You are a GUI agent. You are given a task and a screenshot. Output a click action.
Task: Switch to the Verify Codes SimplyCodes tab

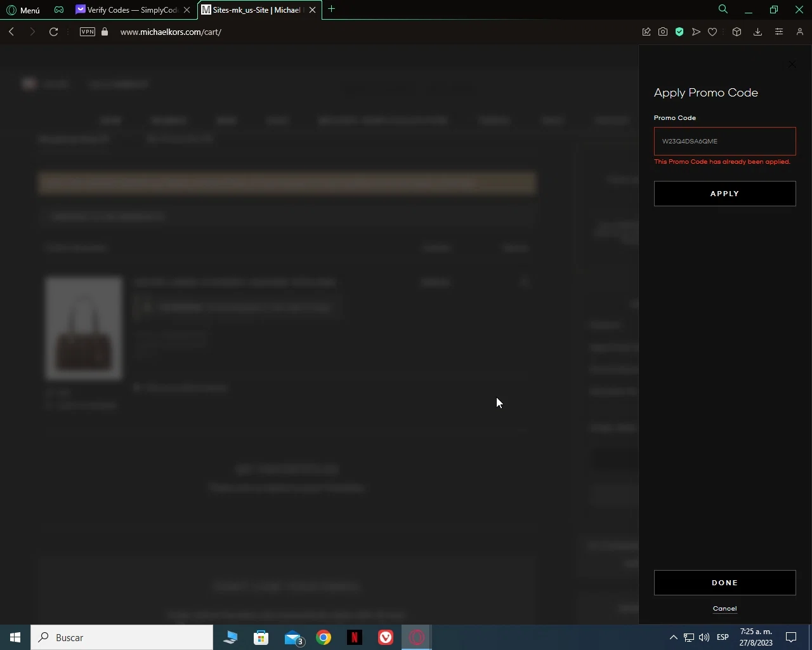(x=133, y=10)
